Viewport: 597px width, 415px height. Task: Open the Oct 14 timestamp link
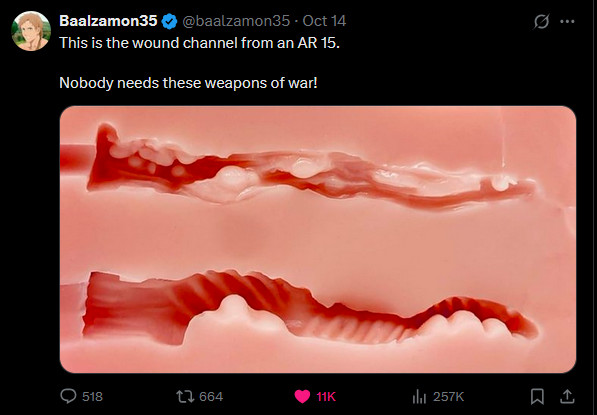pos(324,21)
